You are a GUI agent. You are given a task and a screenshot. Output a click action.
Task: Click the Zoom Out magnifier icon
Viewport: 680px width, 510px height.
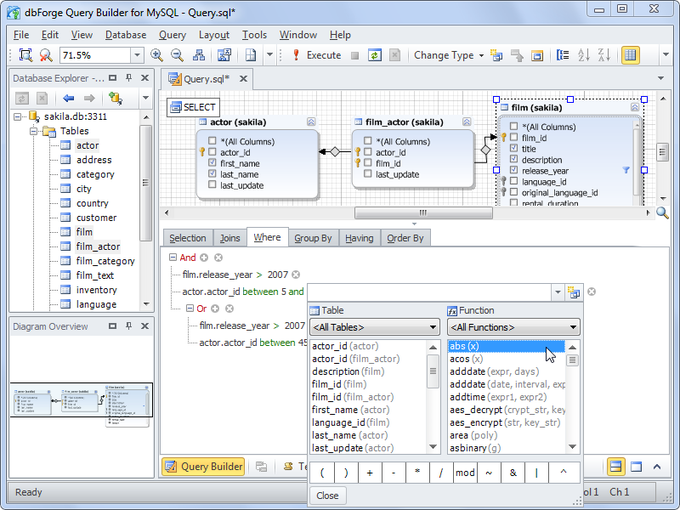(x=177, y=55)
